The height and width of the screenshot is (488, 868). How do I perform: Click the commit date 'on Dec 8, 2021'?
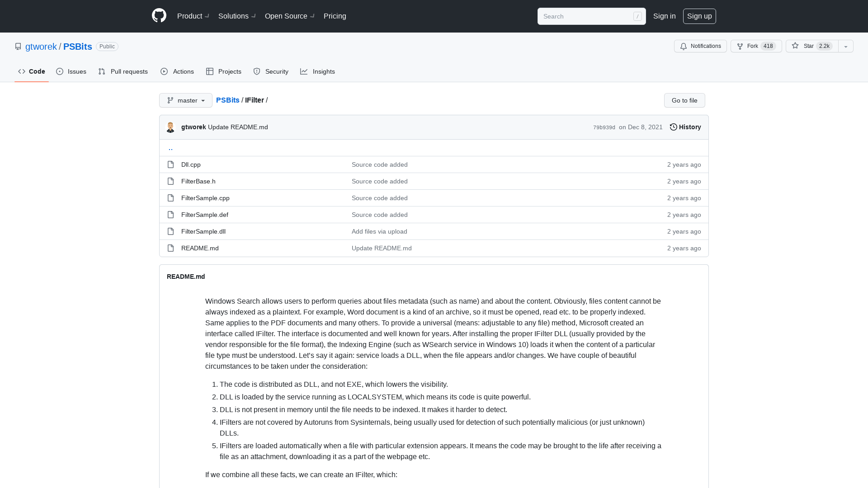pyautogui.click(x=641, y=127)
